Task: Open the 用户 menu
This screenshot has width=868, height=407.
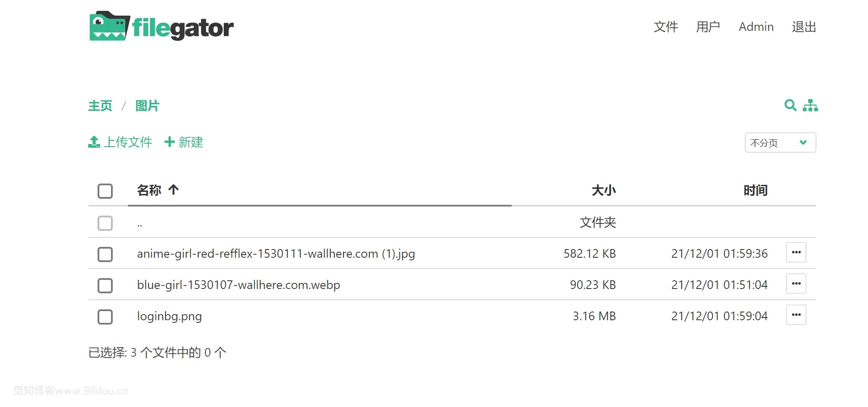Action: (708, 27)
